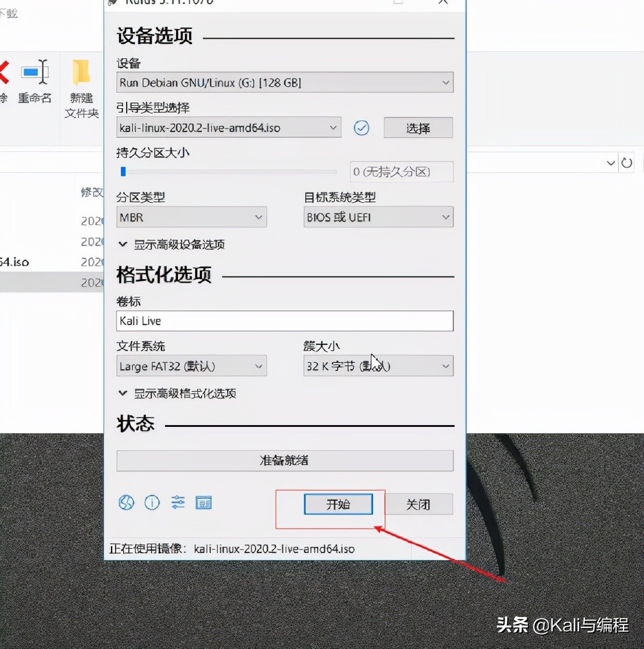Click the ISO check status icon beside boot selection
This screenshot has width=644, height=649.
pos(362,128)
